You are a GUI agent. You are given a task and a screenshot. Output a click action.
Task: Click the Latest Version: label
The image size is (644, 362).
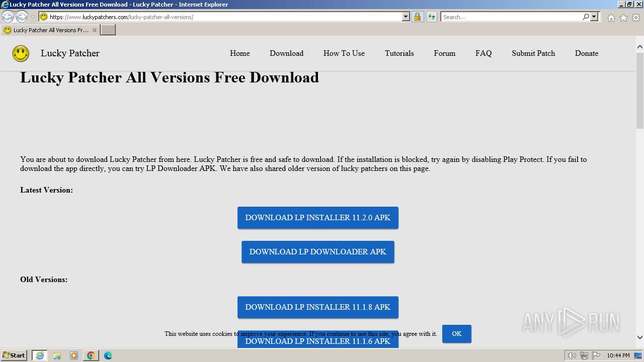46,190
